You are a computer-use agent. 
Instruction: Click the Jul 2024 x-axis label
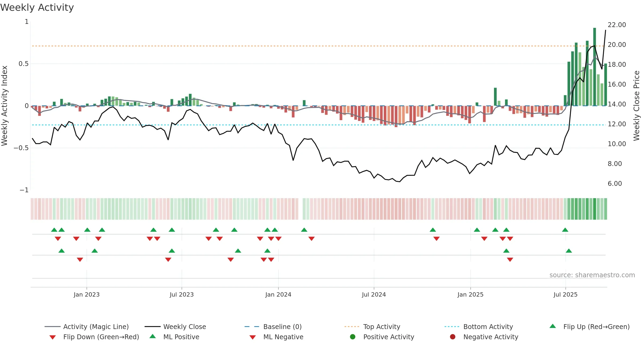(x=374, y=294)
